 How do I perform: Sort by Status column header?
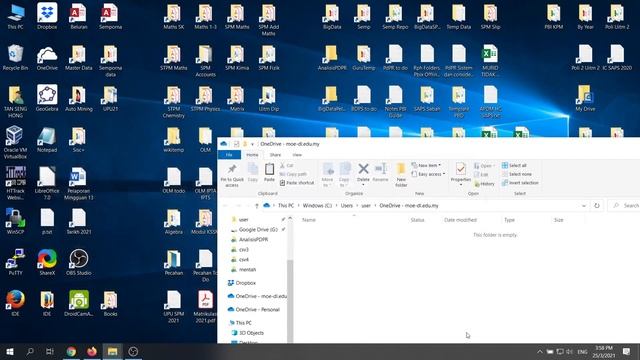coord(417,220)
